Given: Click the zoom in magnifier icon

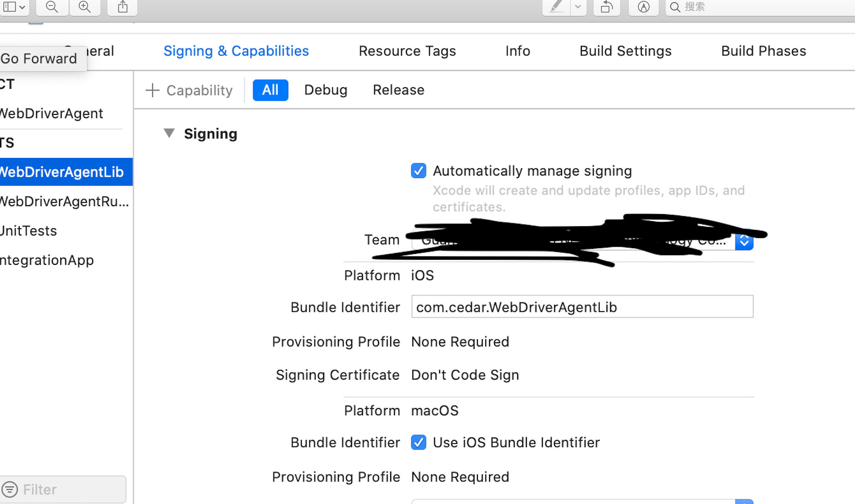Looking at the screenshot, I should point(85,7).
